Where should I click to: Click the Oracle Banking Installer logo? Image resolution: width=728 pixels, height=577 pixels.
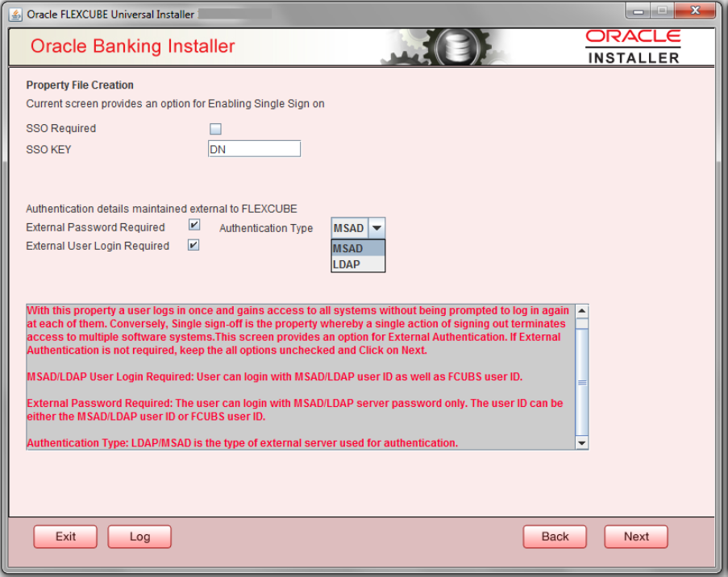click(132, 46)
